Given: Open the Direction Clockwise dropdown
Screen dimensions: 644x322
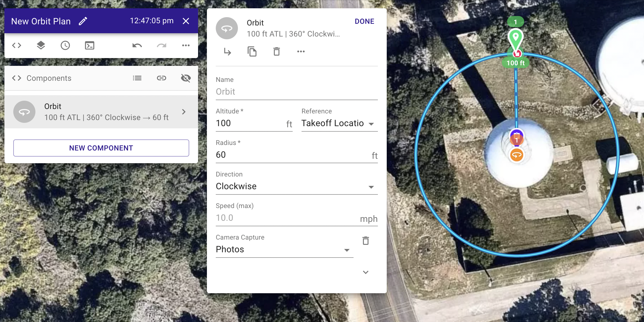Looking at the screenshot, I should tap(297, 186).
